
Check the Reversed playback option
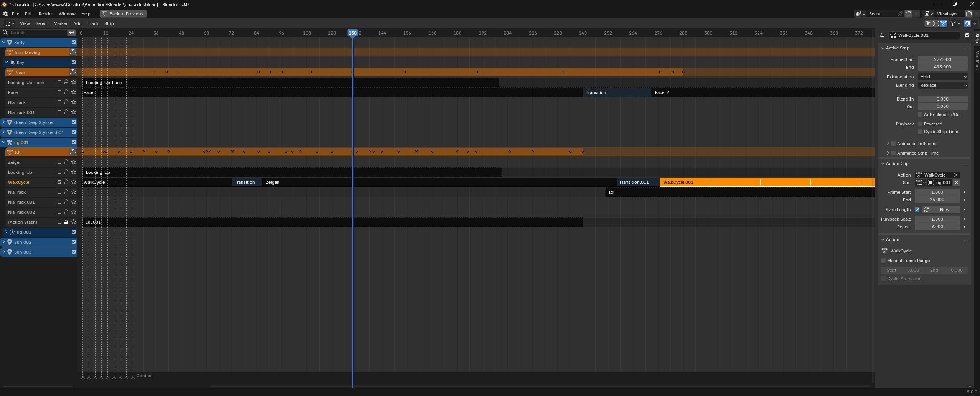click(x=920, y=124)
